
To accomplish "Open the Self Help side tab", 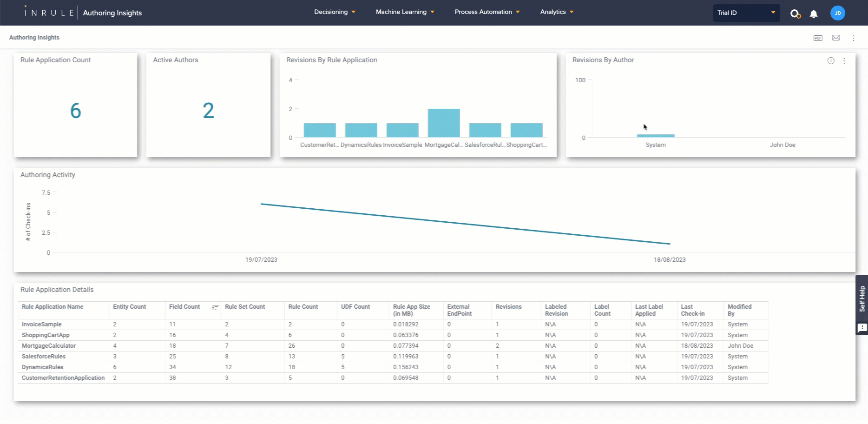I will tap(862, 299).
